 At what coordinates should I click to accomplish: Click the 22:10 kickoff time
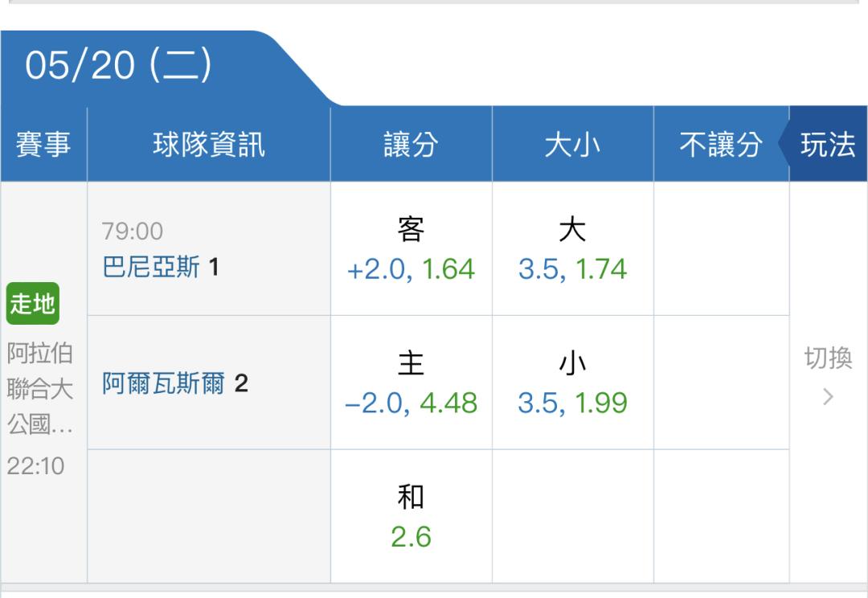click(x=35, y=466)
